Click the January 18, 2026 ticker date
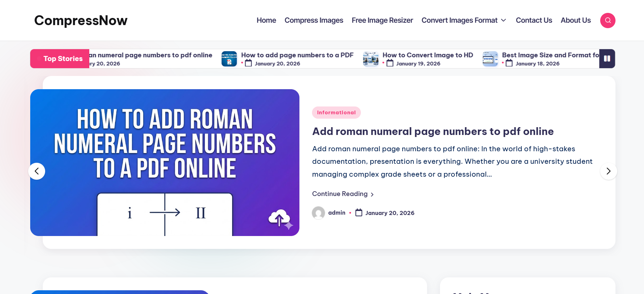644x294 pixels. (537, 63)
